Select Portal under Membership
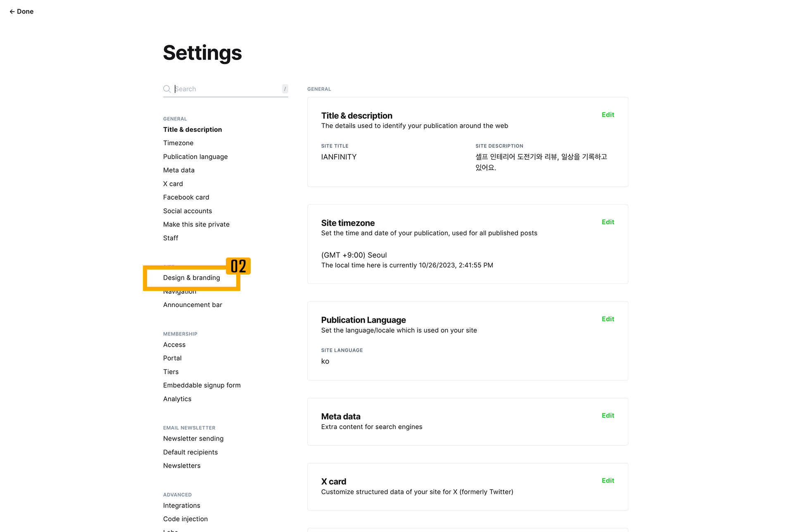Image resolution: width=793 pixels, height=532 pixels. point(172,358)
